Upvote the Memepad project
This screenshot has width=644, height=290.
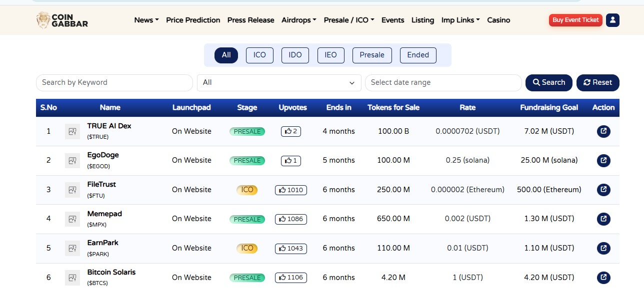[x=290, y=219]
